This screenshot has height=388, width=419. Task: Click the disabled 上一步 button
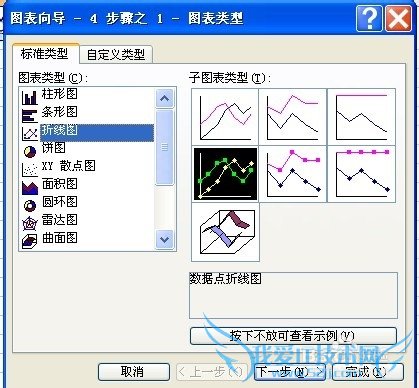pyautogui.click(x=211, y=371)
